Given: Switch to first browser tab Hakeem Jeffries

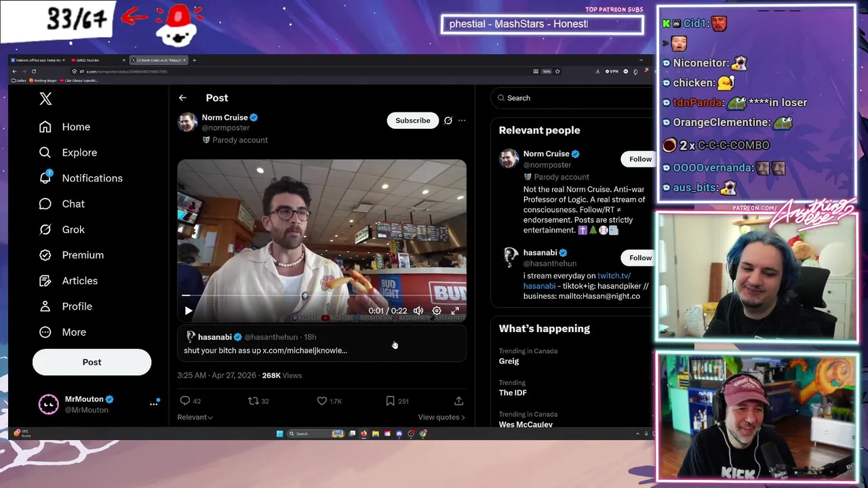Looking at the screenshot, I should [x=39, y=60].
